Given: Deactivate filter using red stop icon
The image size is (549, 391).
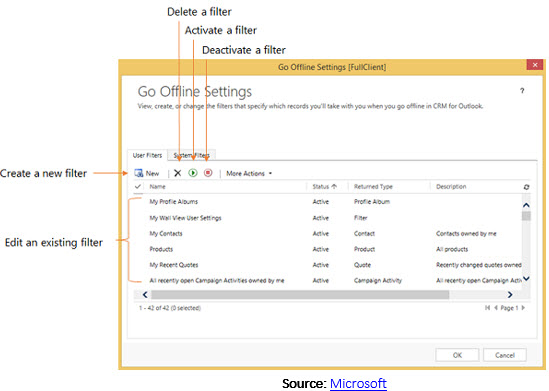Looking at the screenshot, I should point(208,173).
